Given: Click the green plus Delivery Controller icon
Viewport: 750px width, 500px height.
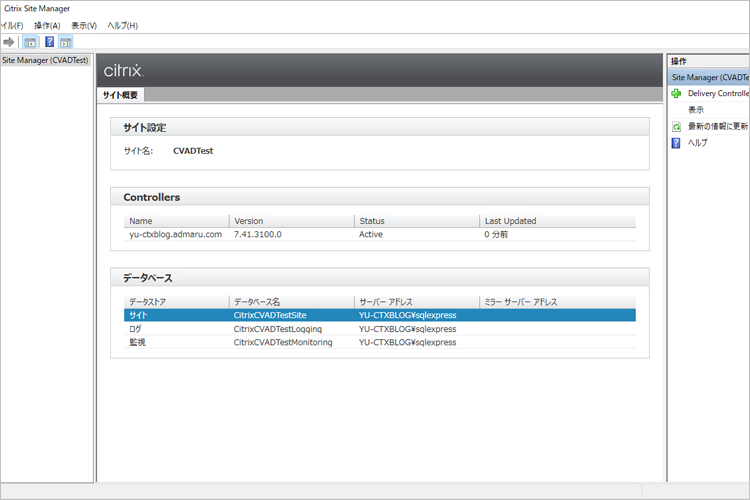Looking at the screenshot, I should [677, 93].
